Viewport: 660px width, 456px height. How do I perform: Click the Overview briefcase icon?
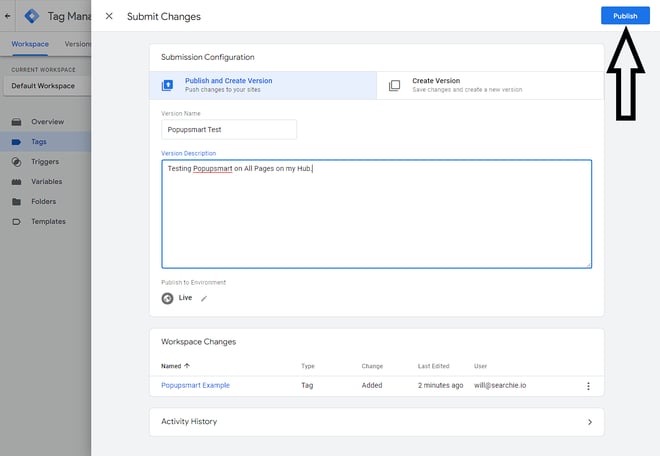(16, 122)
